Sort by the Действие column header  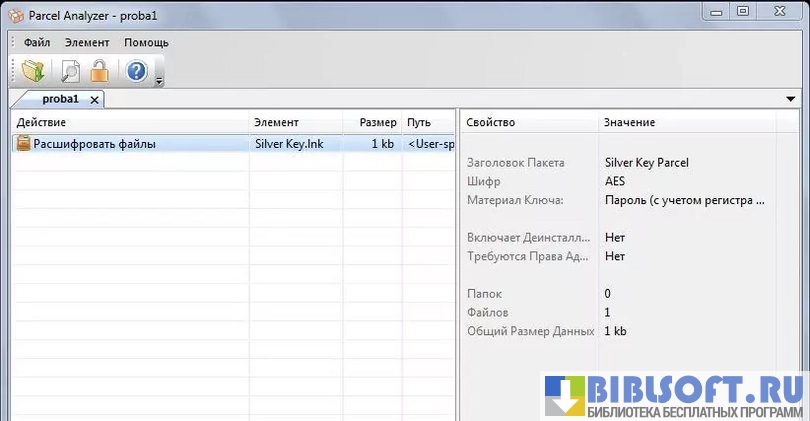click(x=130, y=122)
